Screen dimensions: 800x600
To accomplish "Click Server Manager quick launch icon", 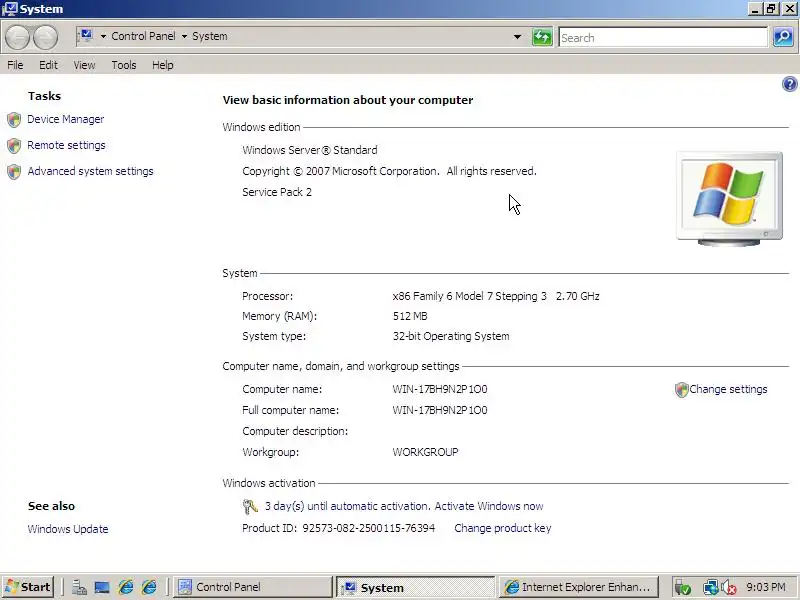I will point(79,587).
